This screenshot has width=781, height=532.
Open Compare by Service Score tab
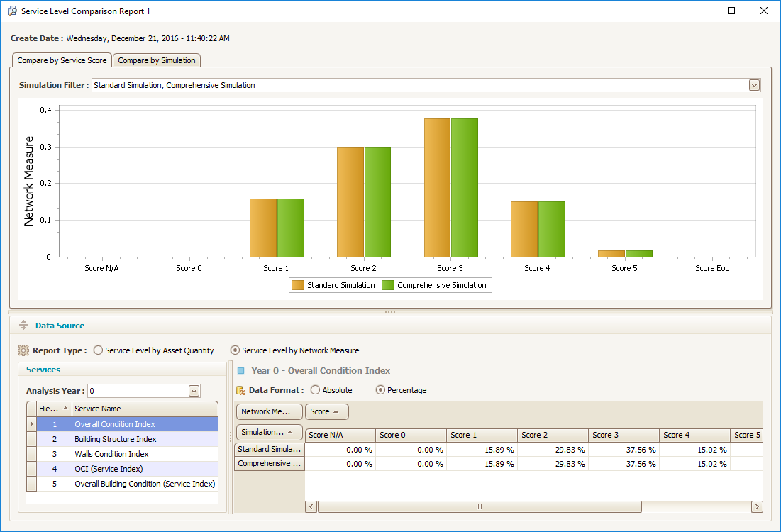62,60
